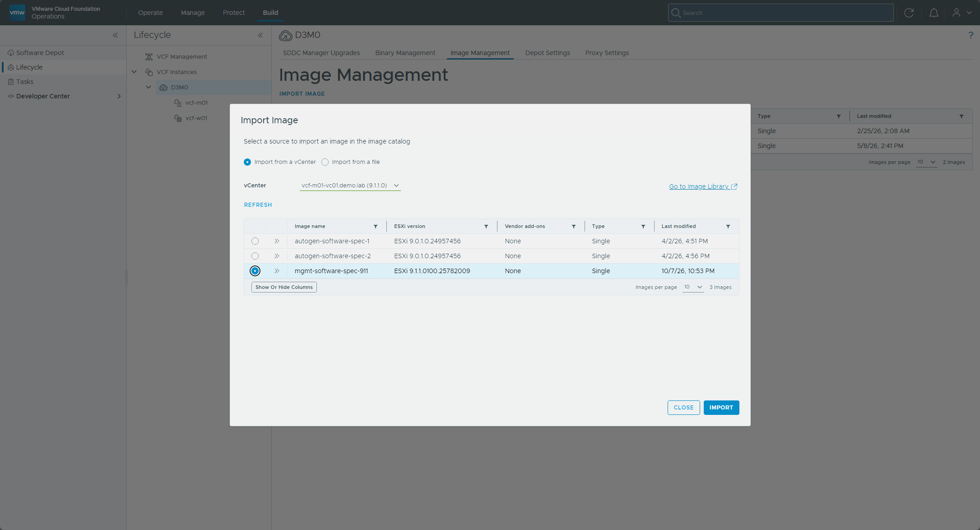Click the CLOSE button
Screen dimensions: 980x530
(x=684, y=408)
